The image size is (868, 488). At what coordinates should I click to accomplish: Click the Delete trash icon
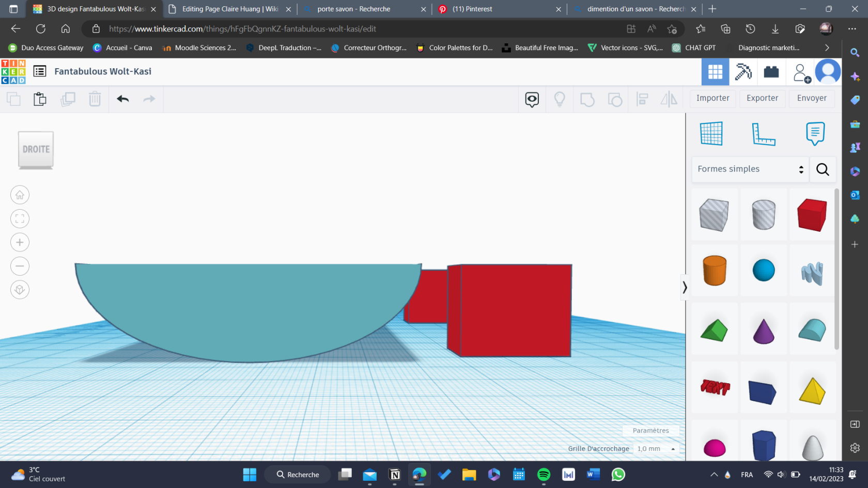(x=95, y=99)
